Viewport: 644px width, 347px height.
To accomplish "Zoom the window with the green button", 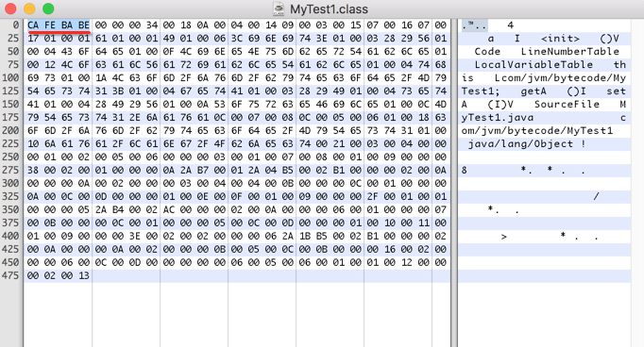I will click(x=48, y=8).
